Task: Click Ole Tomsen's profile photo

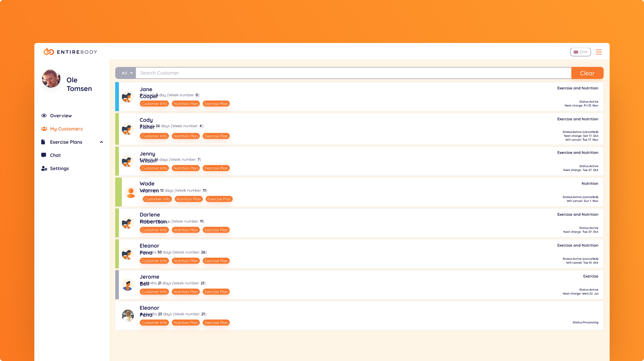Action: [x=51, y=79]
